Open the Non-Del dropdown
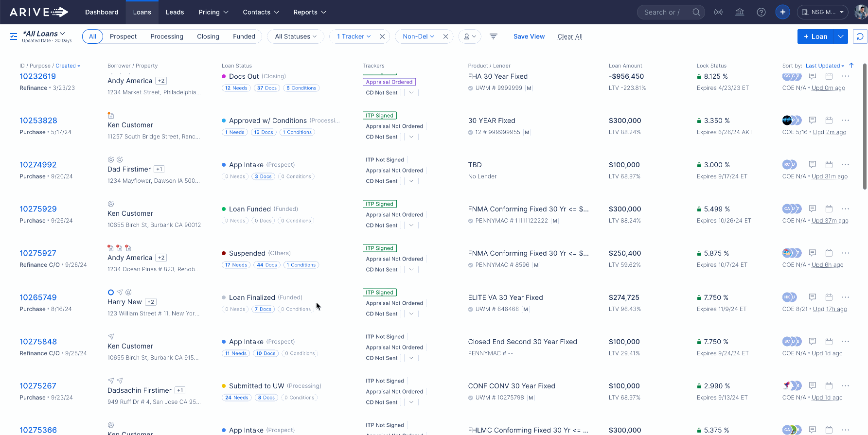 [419, 36]
